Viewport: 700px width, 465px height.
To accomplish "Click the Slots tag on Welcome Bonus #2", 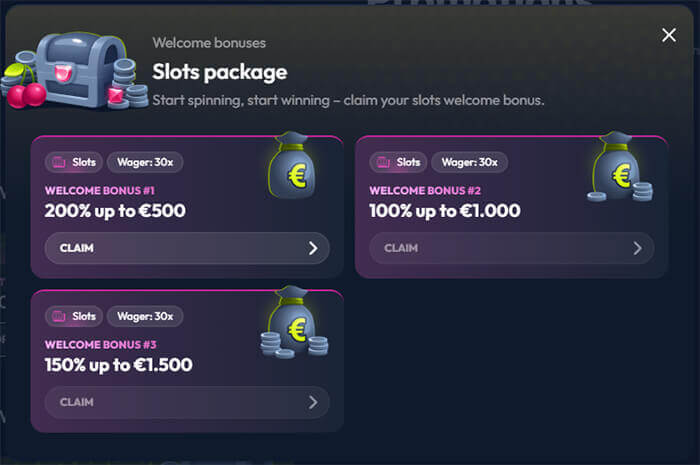I will click(398, 162).
